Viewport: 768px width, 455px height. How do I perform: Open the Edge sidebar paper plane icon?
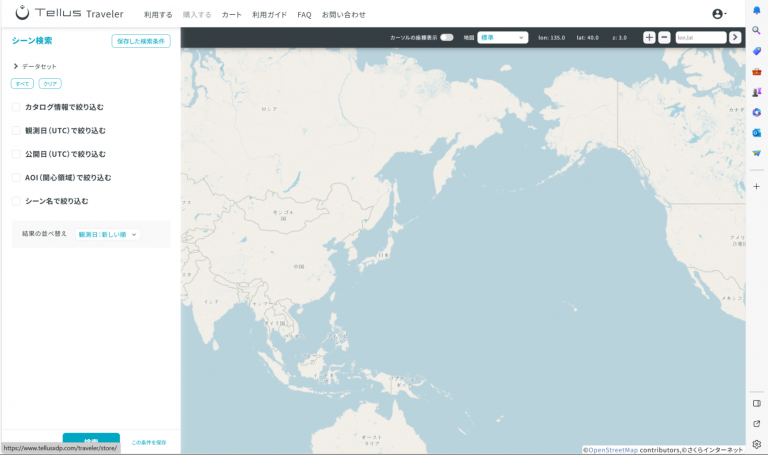click(757, 153)
